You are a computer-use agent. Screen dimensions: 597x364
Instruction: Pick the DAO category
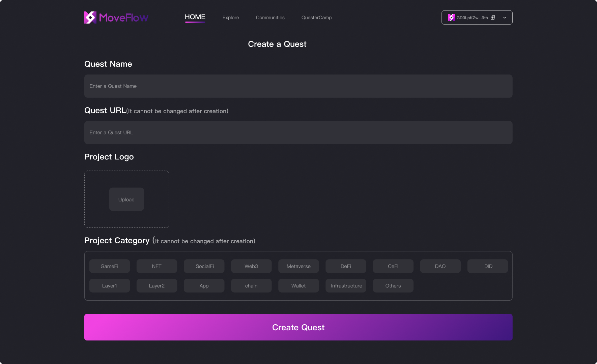[x=440, y=266]
